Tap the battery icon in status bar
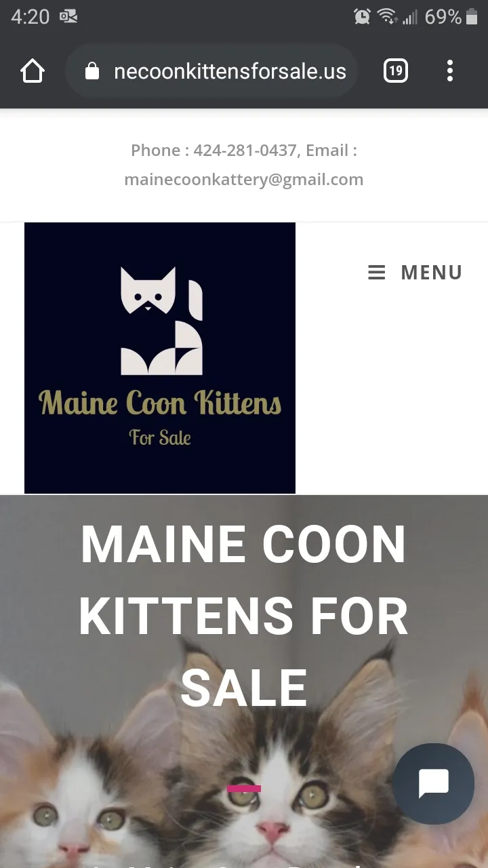This screenshot has width=488, height=868. tap(472, 16)
